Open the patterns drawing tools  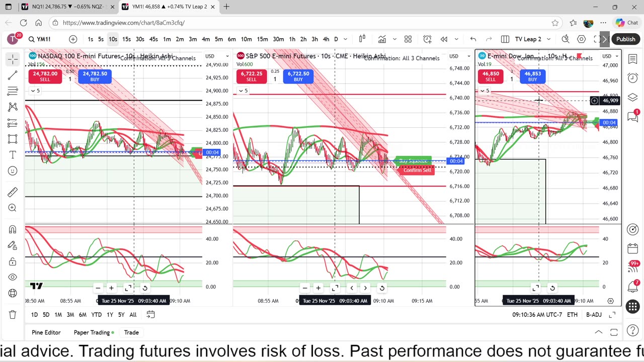(13, 107)
